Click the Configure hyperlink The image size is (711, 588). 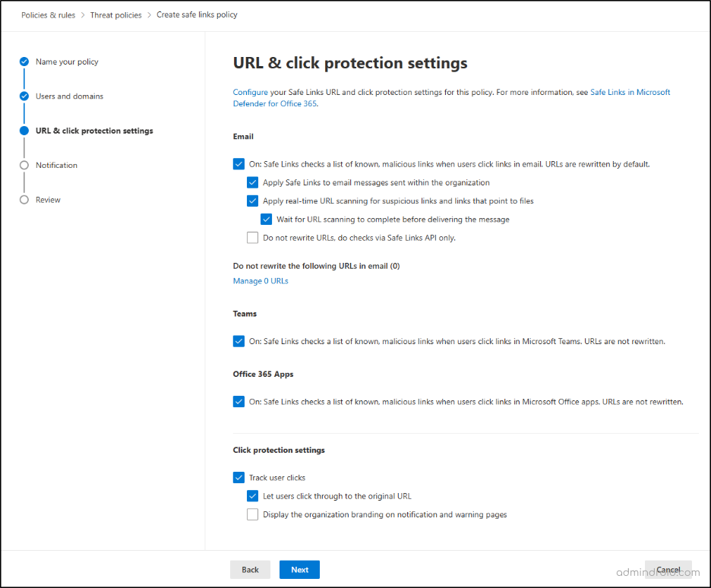pos(248,91)
